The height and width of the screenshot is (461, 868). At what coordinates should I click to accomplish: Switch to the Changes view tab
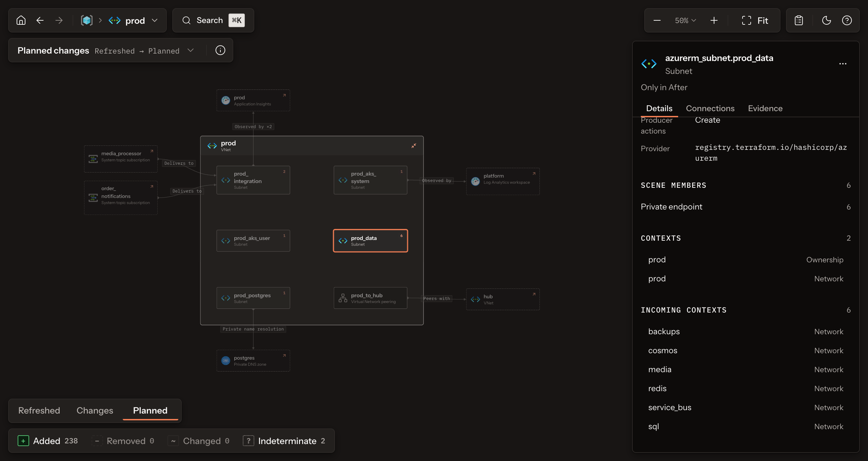click(95, 410)
